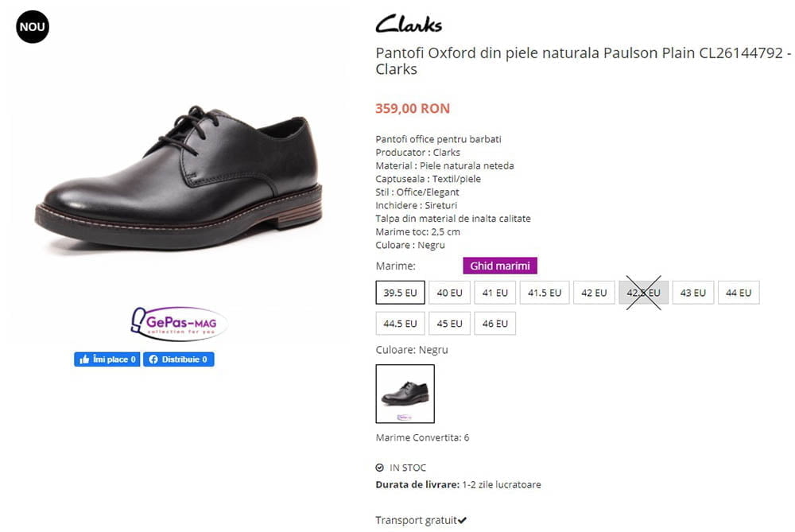Select size 40 EU

[x=450, y=293]
